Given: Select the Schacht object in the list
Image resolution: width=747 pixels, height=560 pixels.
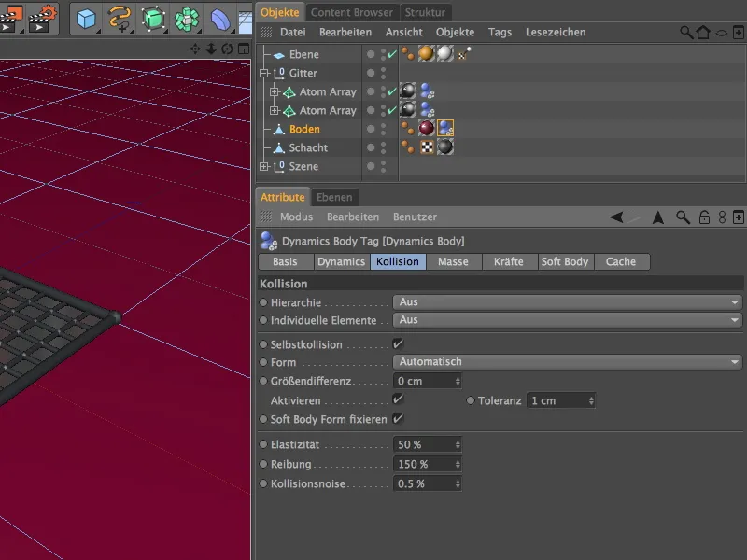Looking at the screenshot, I should click(308, 147).
